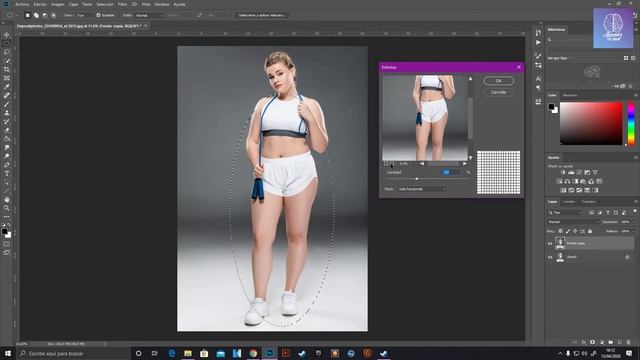Click the foreground color swatch in Color panel
Screen dimensions: 640x360
click(551, 107)
